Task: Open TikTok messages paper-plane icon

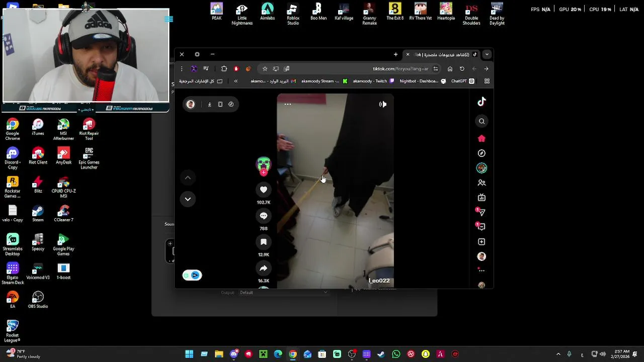Action: (481, 212)
